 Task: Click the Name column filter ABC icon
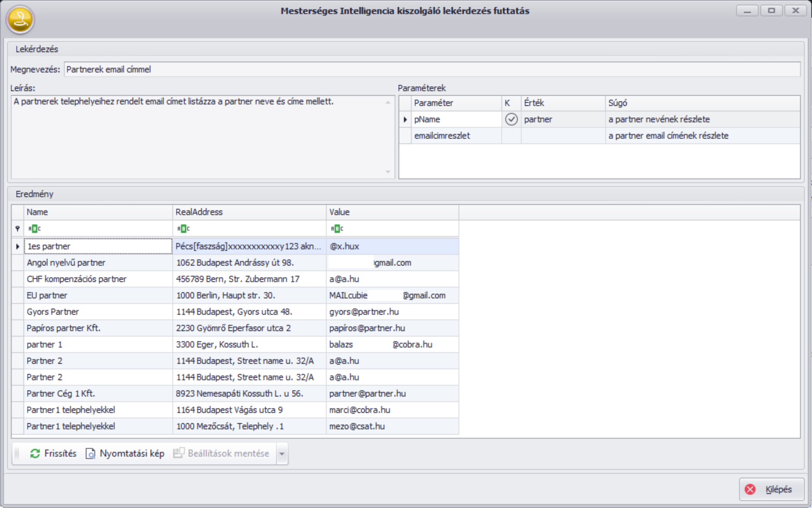[35, 229]
